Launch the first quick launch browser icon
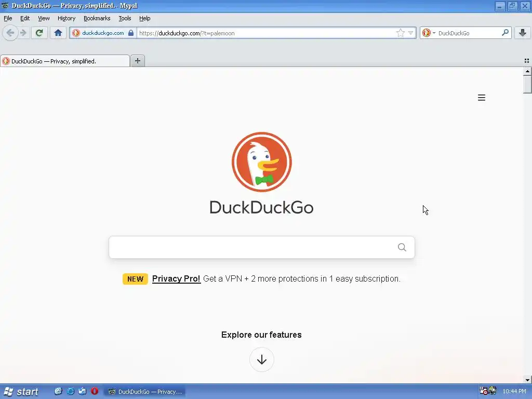Screen dimensions: 532x399 58,391
